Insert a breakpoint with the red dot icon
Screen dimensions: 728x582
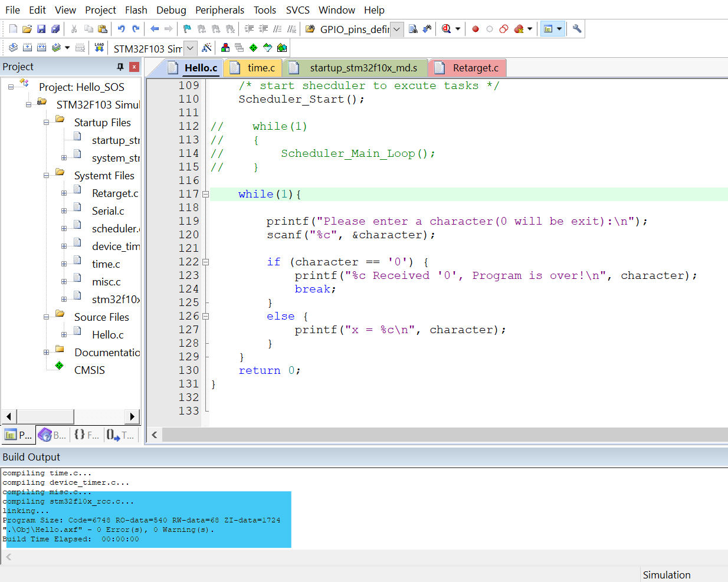click(476, 29)
